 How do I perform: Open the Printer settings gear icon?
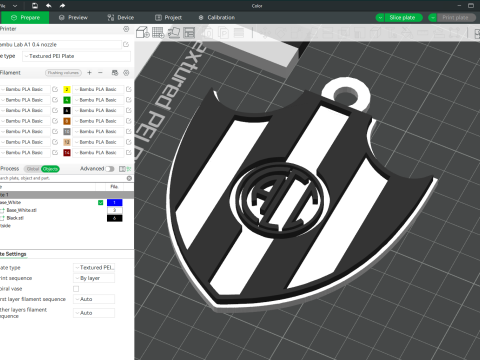click(x=126, y=29)
